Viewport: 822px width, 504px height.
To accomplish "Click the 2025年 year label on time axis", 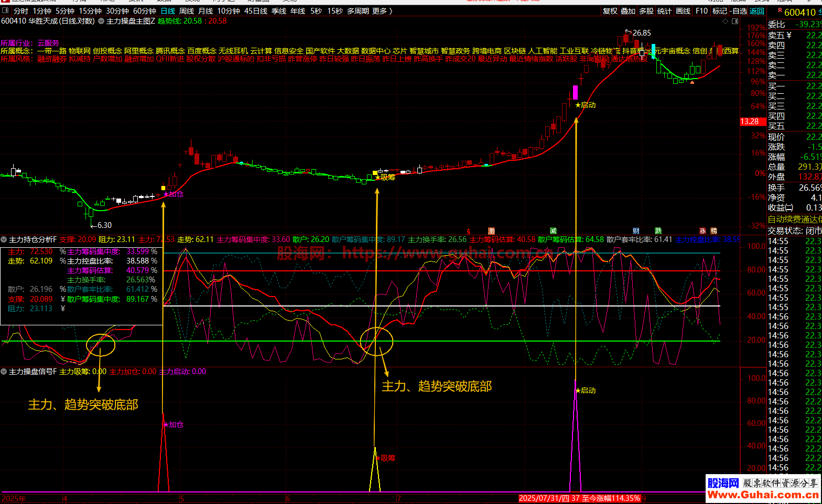I will (14, 499).
